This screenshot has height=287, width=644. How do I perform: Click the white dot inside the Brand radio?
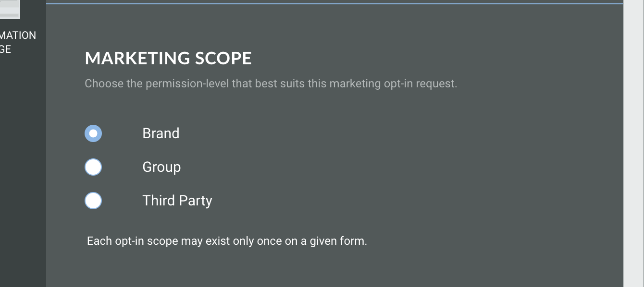[93, 133]
